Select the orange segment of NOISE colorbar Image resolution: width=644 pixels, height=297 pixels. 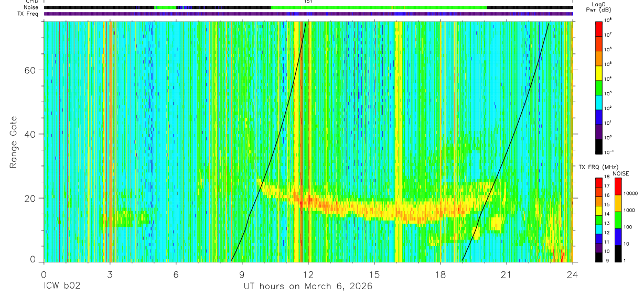[618, 203]
